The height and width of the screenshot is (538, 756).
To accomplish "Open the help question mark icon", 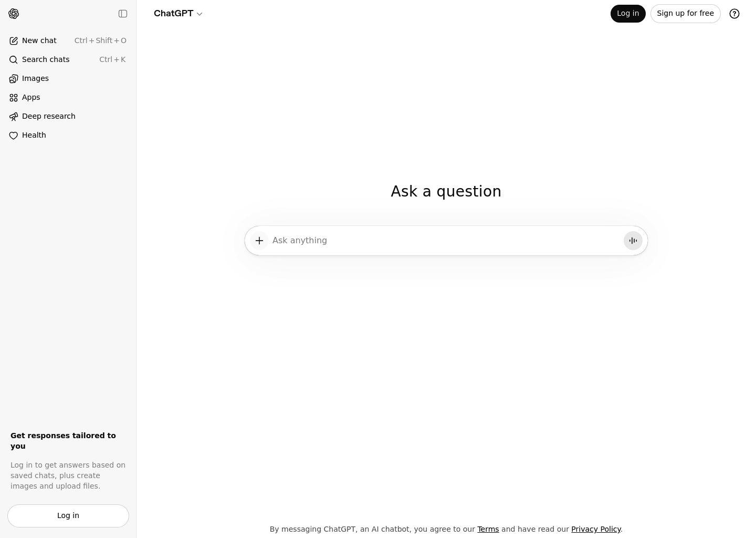I will [x=734, y=14].
